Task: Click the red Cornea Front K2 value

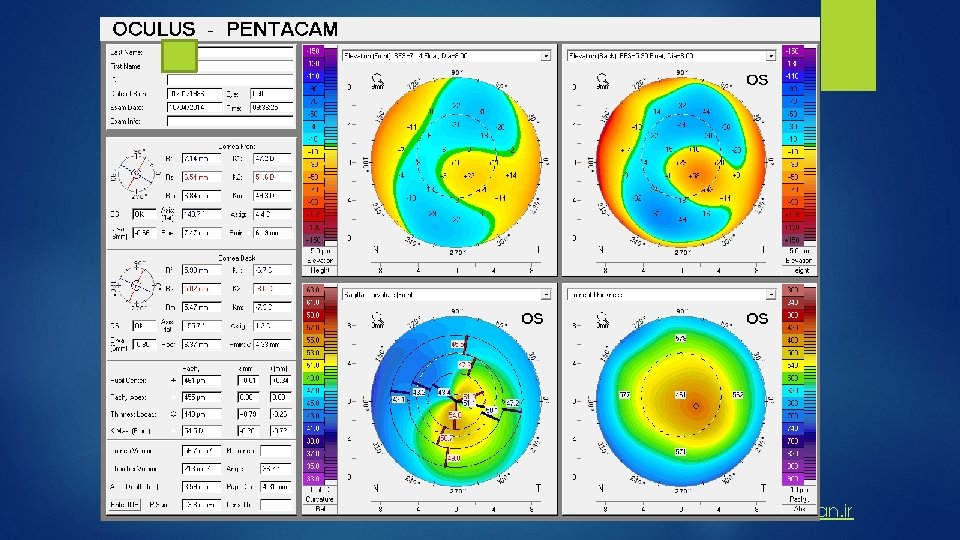Action: click(272, 177)
